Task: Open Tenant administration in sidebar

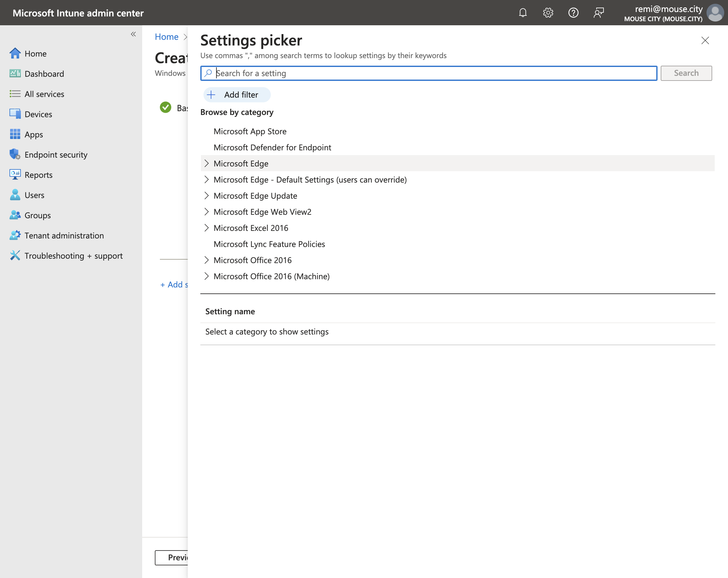Action: [64, 235]
